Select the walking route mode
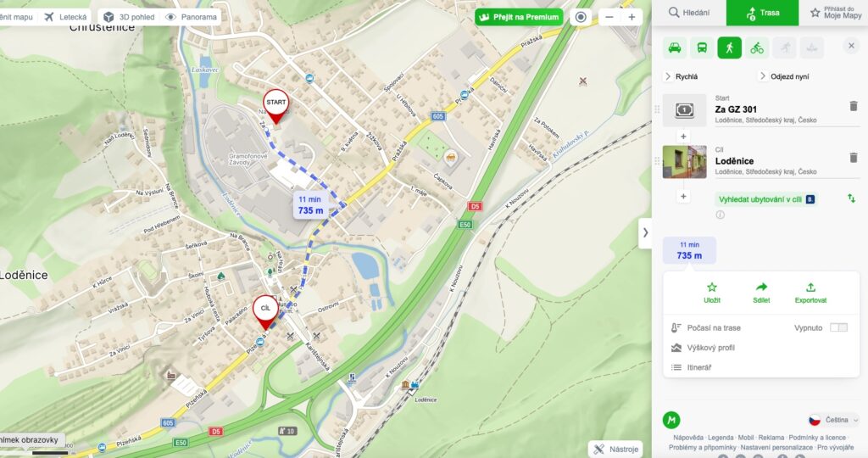Screen dimensions: 868x458 729,48
